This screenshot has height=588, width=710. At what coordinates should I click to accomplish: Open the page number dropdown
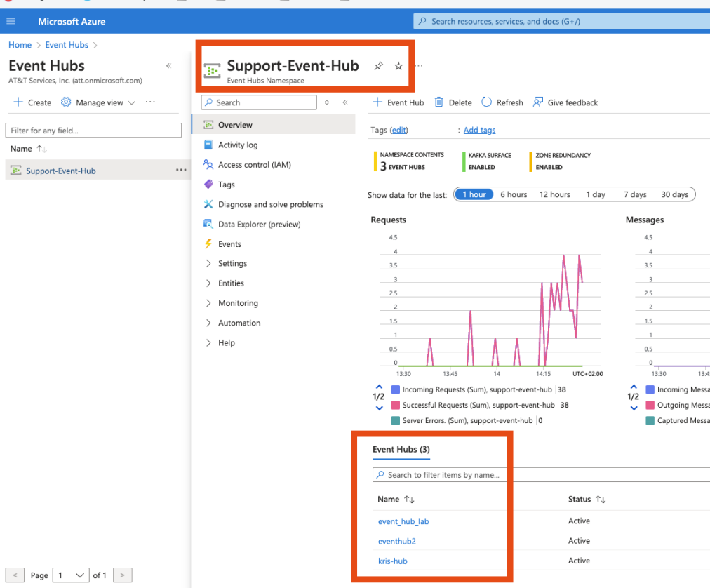pos(70,575)
